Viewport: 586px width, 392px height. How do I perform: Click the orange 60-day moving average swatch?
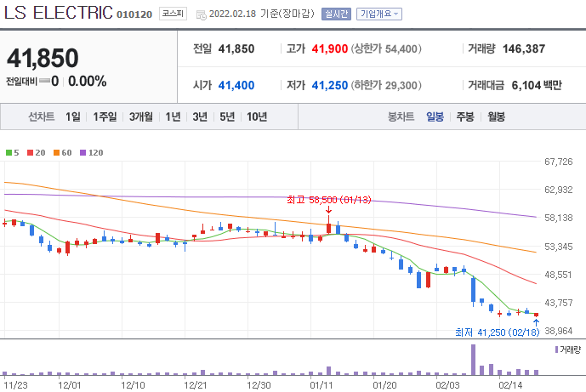[x=56, y=152]
